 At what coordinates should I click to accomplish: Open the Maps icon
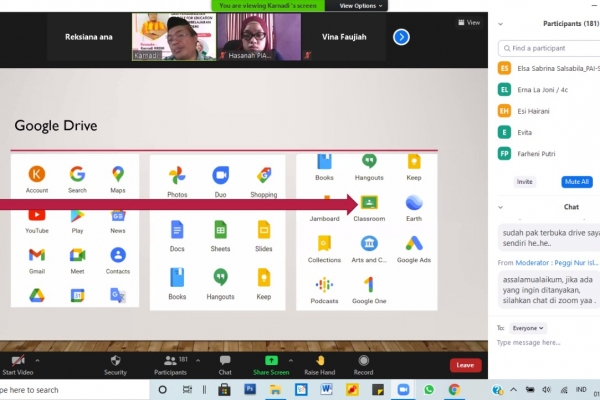tap(118, 174)
